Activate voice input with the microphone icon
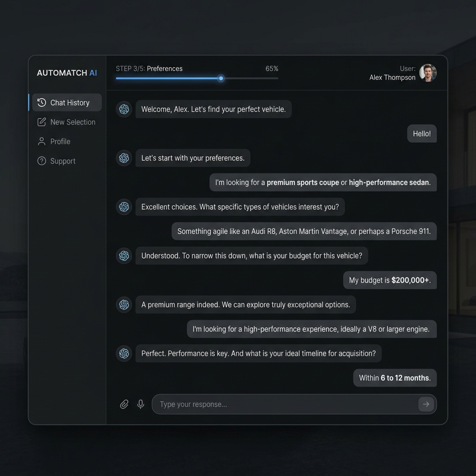Viewport: 476px width, 476px height. coord(140,404)
